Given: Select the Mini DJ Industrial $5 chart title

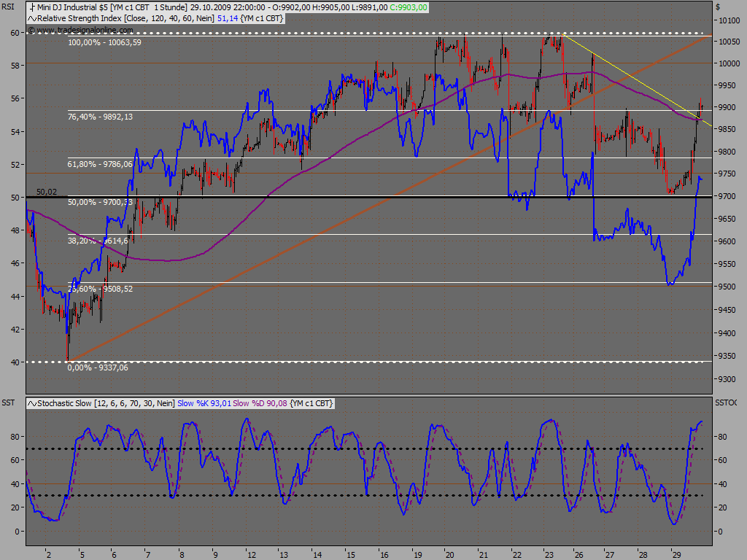Looking at the screenshot, I should 72,7.
